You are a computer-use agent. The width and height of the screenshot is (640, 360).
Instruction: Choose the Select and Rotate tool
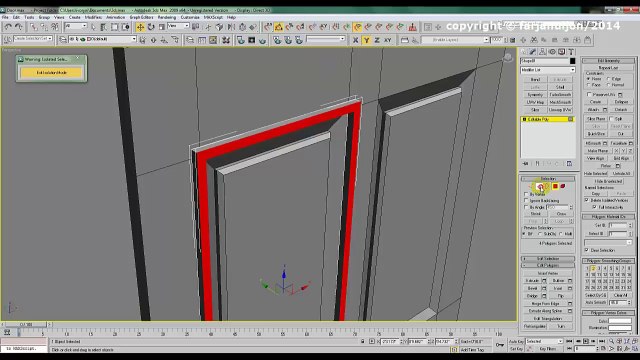click(x=151, y=27)
